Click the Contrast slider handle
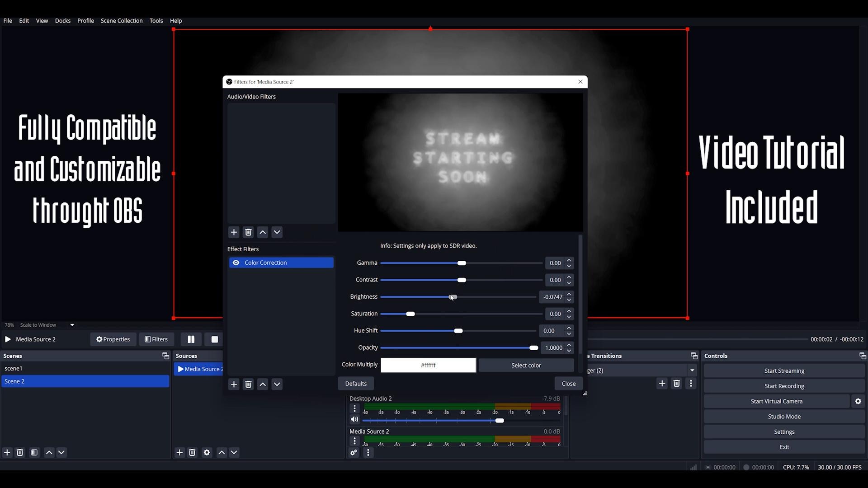The width and height of the screenshot is (868, 488). click(x=462, y=280)
